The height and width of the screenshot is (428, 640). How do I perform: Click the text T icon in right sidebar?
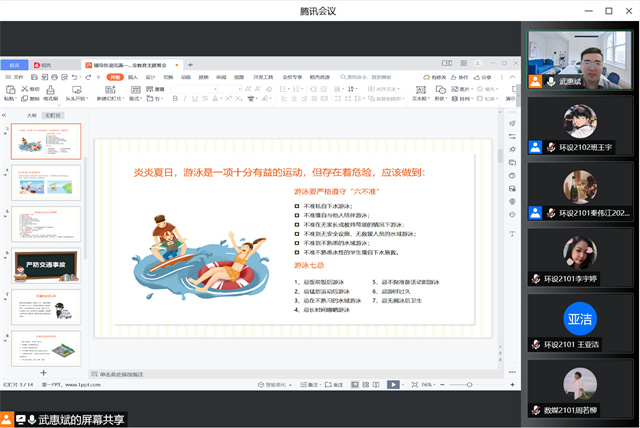(x=512, y=234)
